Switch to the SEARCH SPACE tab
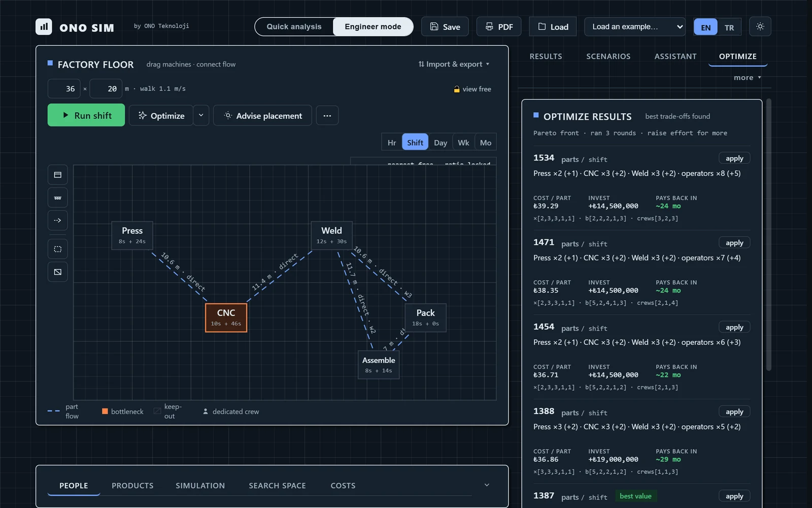 pos(277,486)
